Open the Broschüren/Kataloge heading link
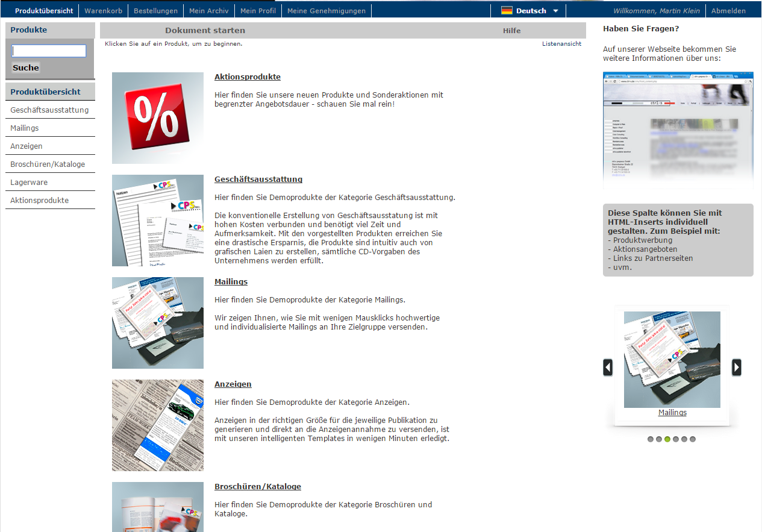This screenshot has height=532, width=762. click(x=258, y=486)
